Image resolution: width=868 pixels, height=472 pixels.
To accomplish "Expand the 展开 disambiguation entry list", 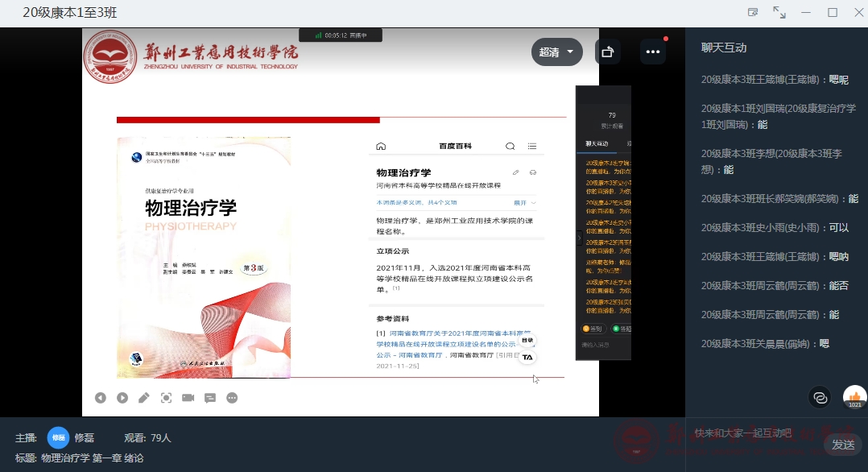I will pos(524,202).
